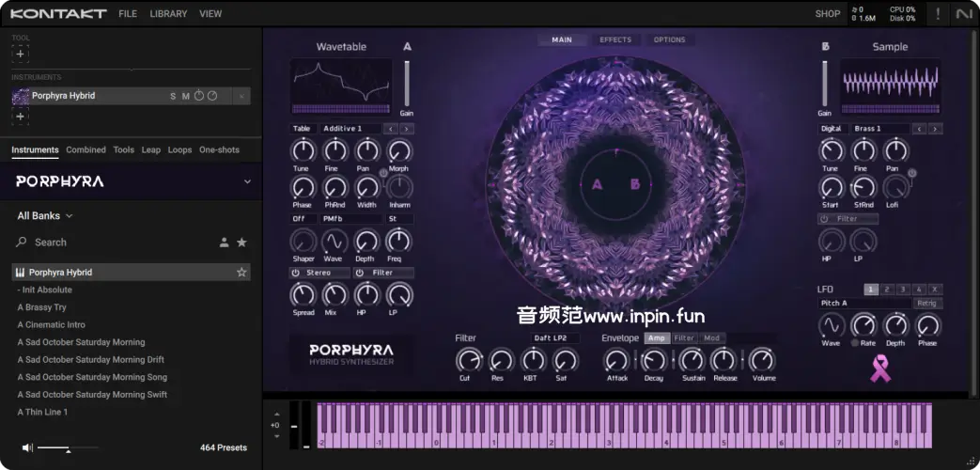
Task: Solo the Porphyra Hybrid instrument
Action: (x=173, y=96)
